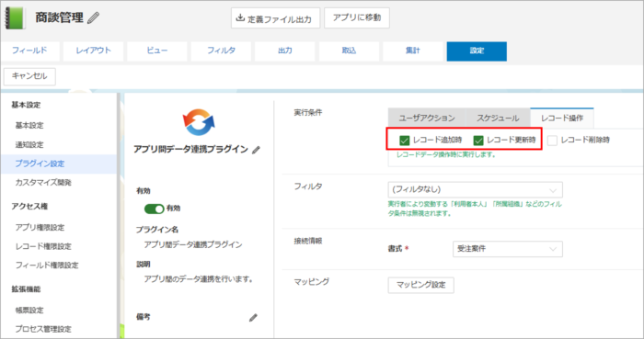Viewport: 644px width, 339px height.
Task: Click the キャンセル button
Action: [29, 76]
